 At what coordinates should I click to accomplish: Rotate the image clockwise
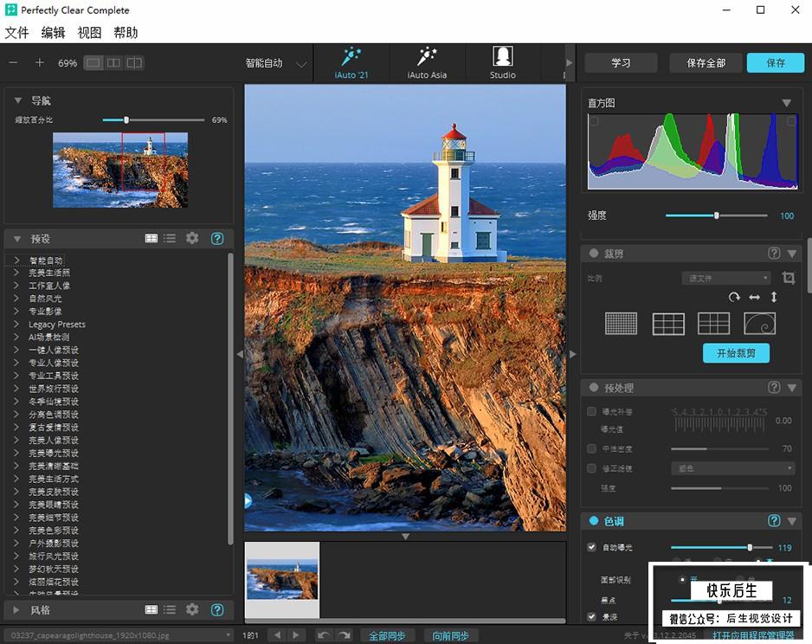coord(734,297)
